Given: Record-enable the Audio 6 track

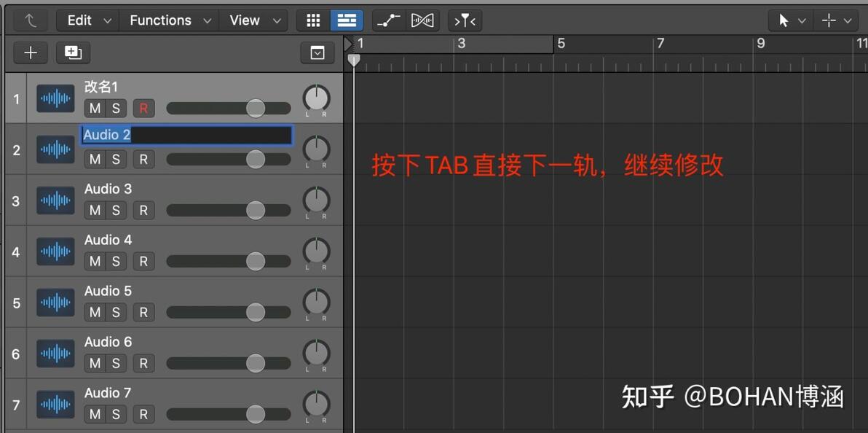Looking at the screenshot, I should 144,363.
